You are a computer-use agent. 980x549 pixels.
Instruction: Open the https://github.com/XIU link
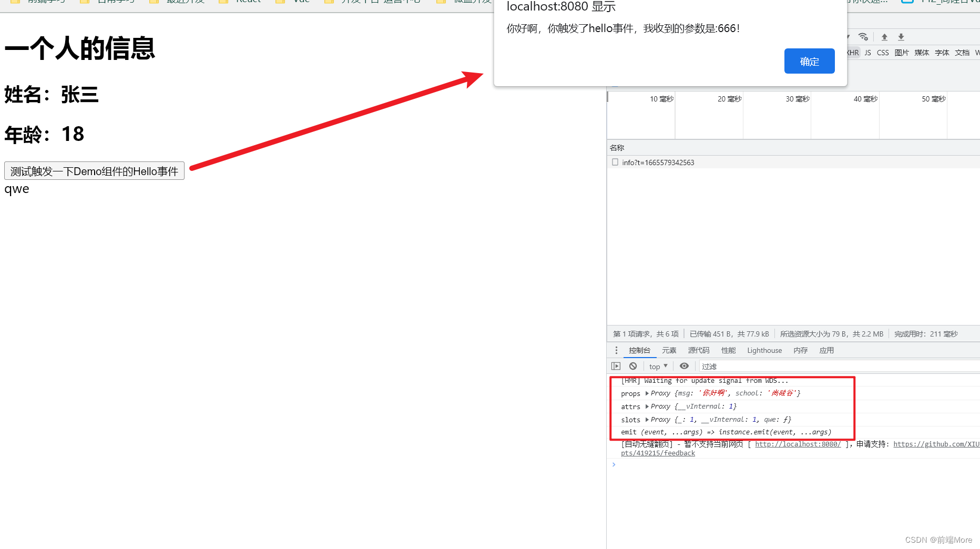click(x=936, y=444)
